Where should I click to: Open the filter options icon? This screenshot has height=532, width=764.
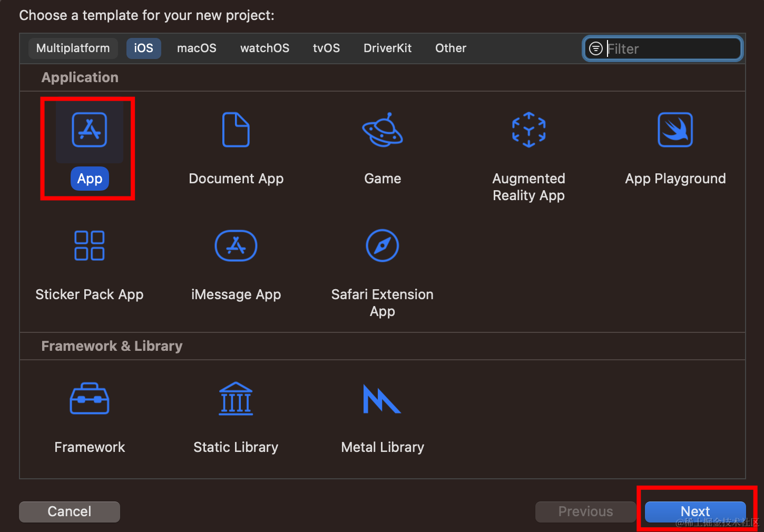point(595,49)
